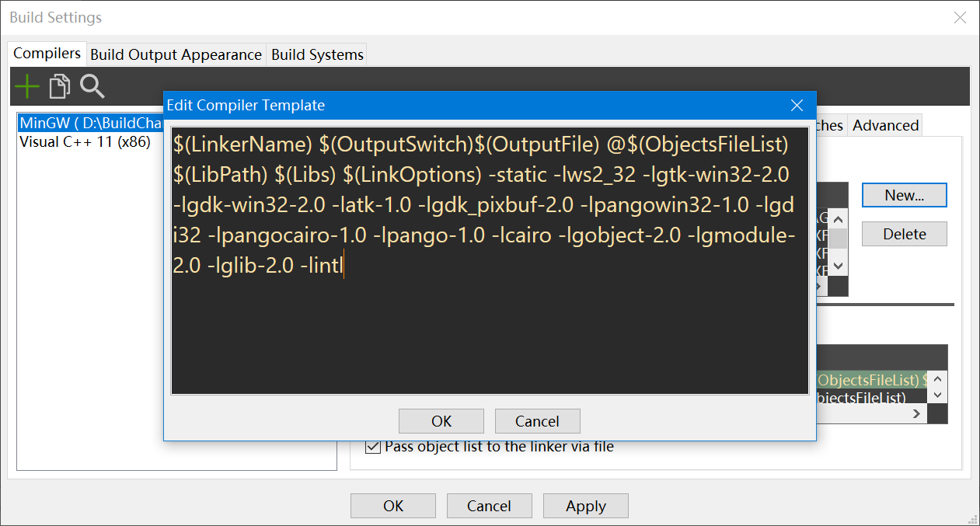Open the Advanced tab
980x526 pixels.
[885, 125]
